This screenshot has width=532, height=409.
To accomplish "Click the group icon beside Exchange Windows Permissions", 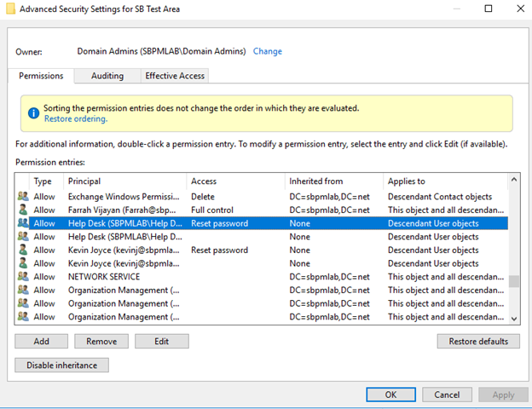I will 23,196.
